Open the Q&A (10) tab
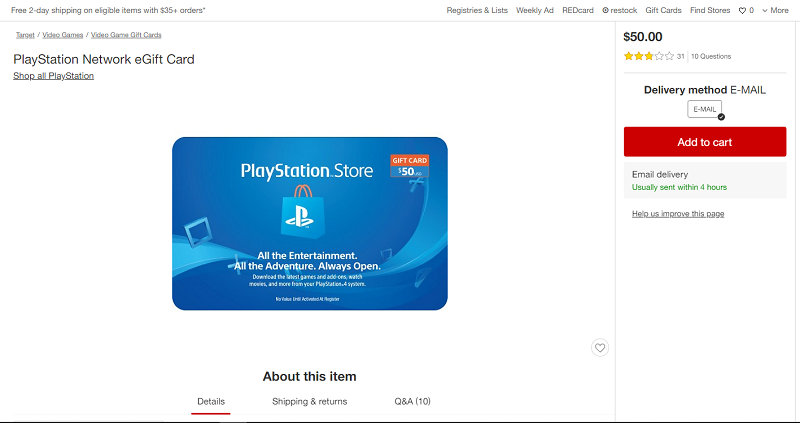 coord(412,401)
